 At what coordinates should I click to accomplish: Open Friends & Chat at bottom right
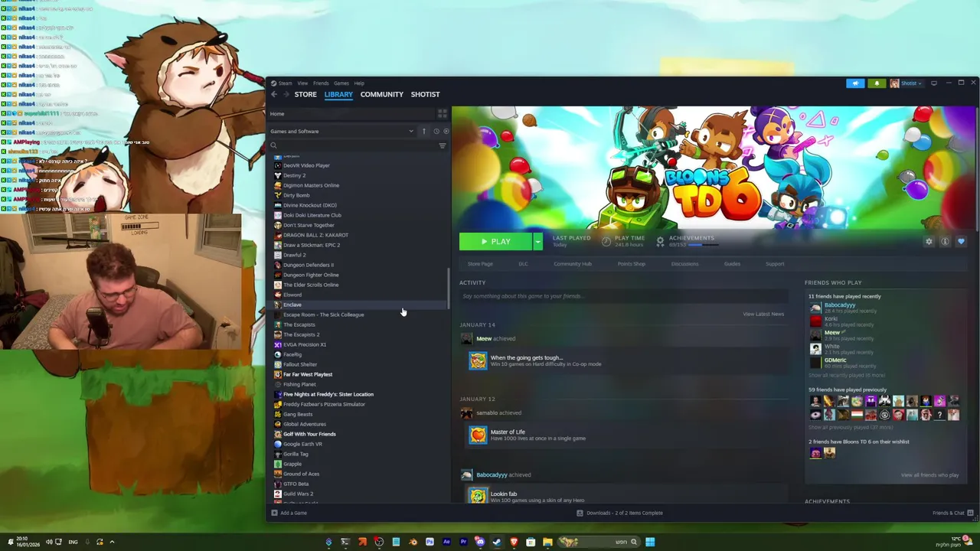pyautogui.click(x=952, y=513)
